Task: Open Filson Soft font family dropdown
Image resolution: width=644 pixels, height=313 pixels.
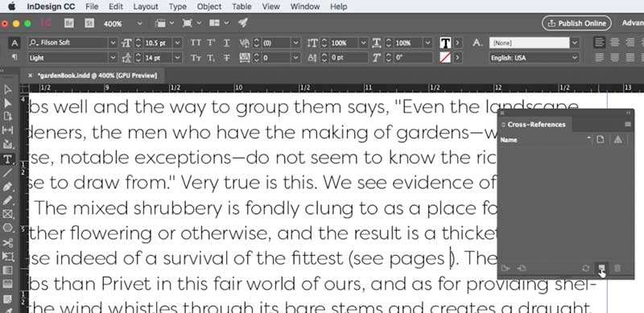Action: click(114, 43)
